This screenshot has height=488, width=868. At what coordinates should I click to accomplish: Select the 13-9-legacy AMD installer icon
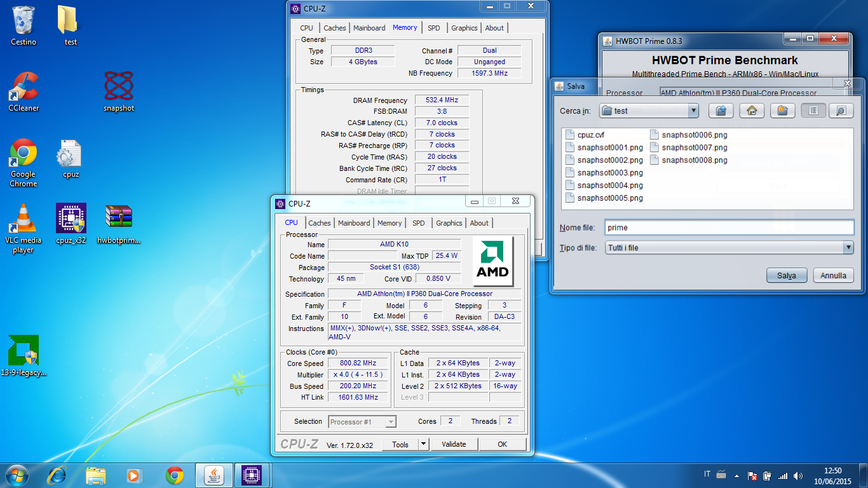24,356
